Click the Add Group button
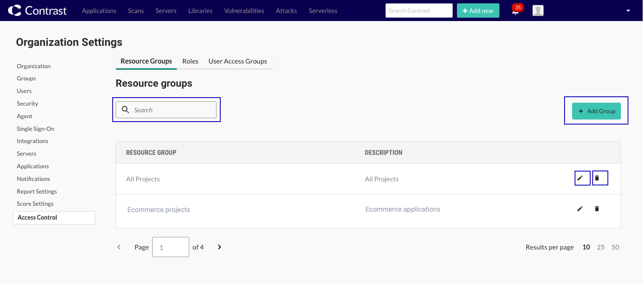Image resolution: width=644 pixels, height=284 pixels. coord(596,111)
